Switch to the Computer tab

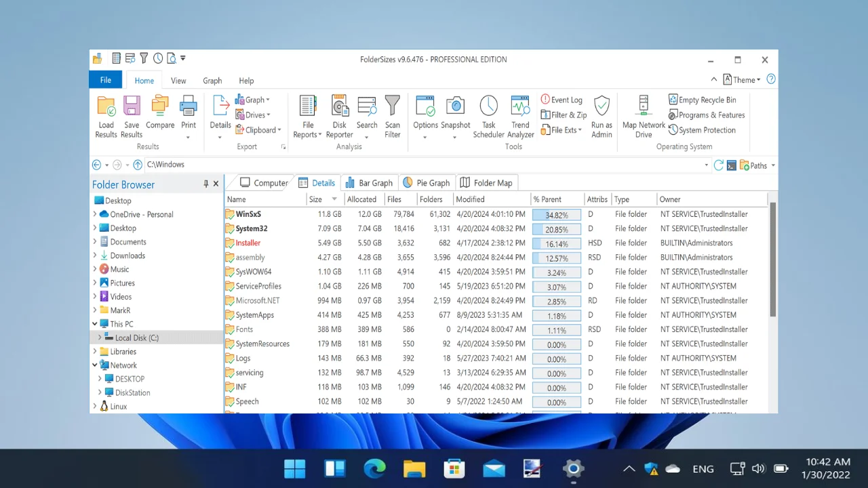click(x=263, y=182)
